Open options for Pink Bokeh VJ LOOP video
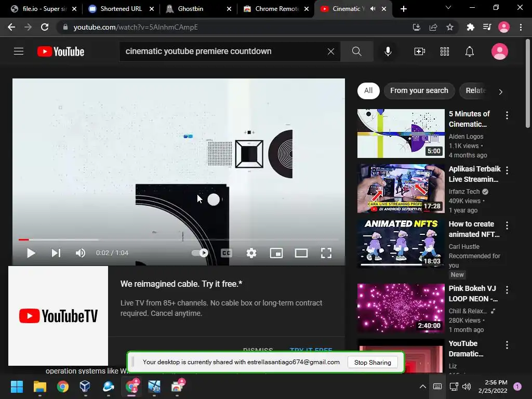Image resolution: width=532 pixels, height=399 pixels. tap(507, 290)
